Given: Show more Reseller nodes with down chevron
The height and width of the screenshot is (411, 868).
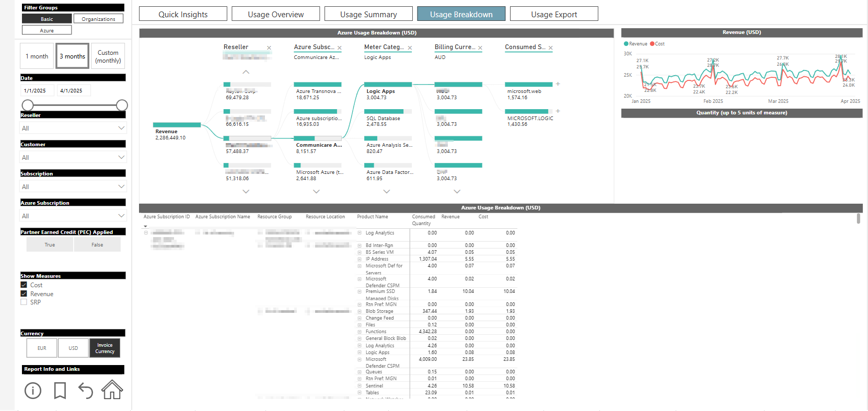Looking at the screenshot, I should pos(246,192).
